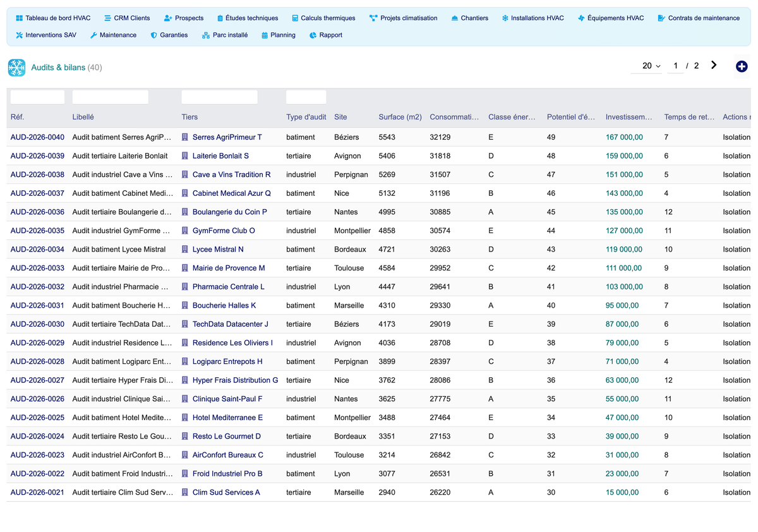Click the Chantiers helmet icon
758x532 pixels.
pos(455,18)
